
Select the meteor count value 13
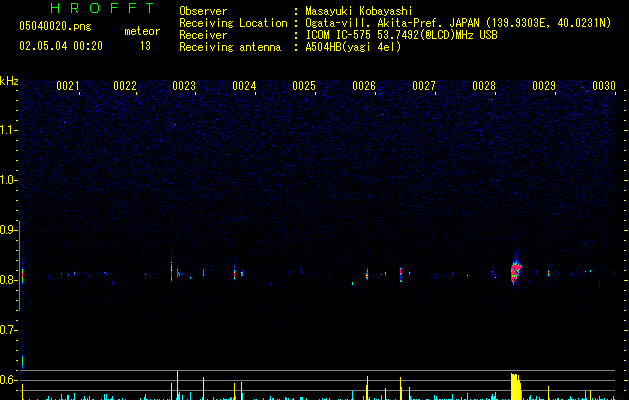coord(145,46)
